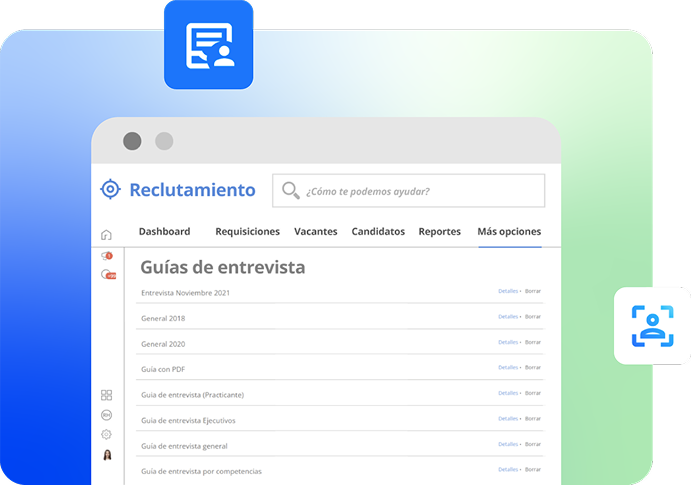Click Borrar for Guía de entrevista Ejecutivos

(533, 418)
